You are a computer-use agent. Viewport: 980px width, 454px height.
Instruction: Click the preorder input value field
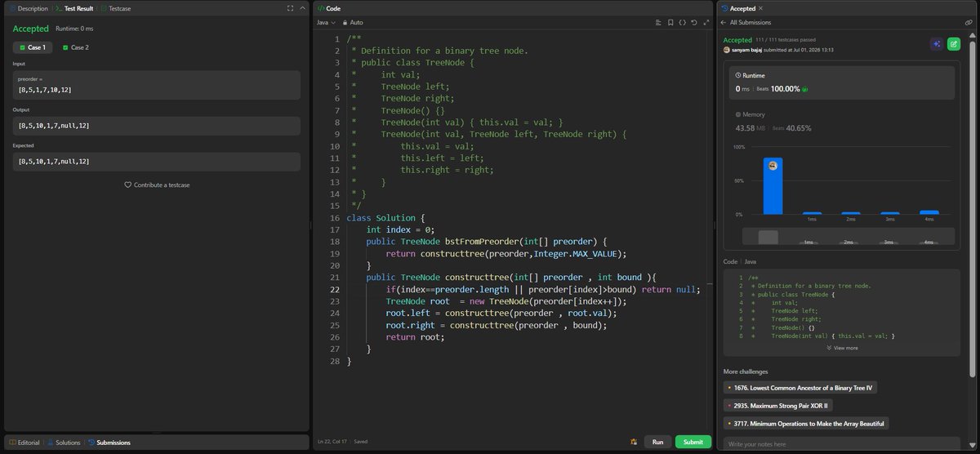point(157,84)
